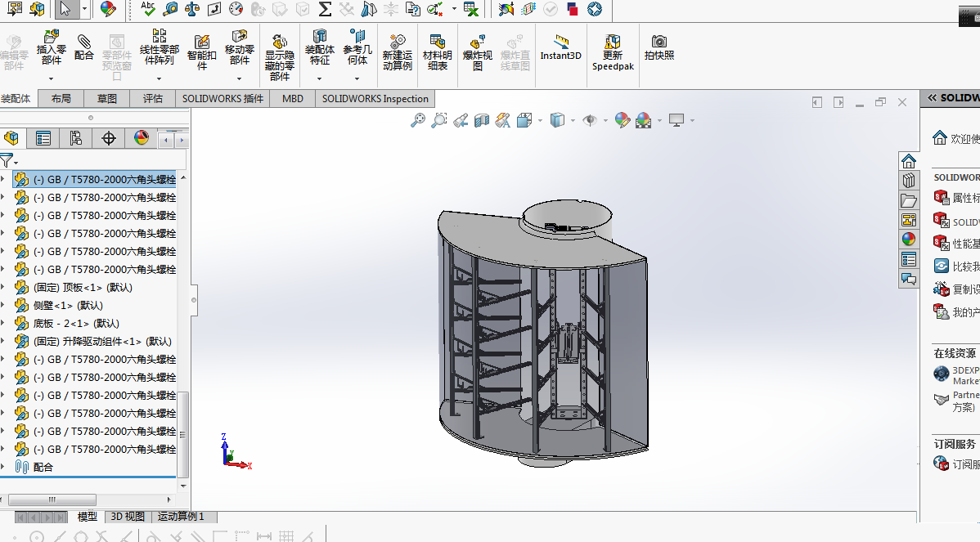The height and width of the screenshot is (542, 980).
Task: Open the SOLIDWORKS 插件 tab
Action: (223, 99)
